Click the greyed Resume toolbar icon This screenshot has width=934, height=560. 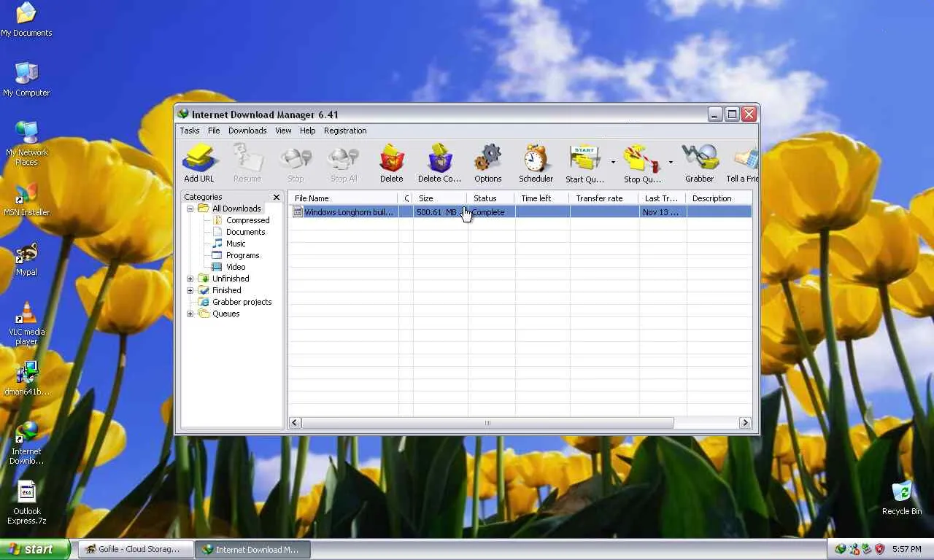pos(247,163)
